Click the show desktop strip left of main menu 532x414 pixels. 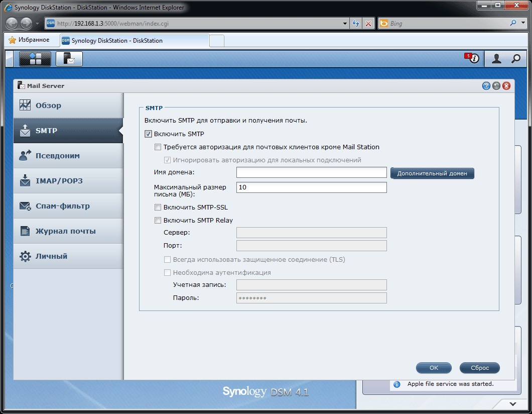click(x=9, y=58)
